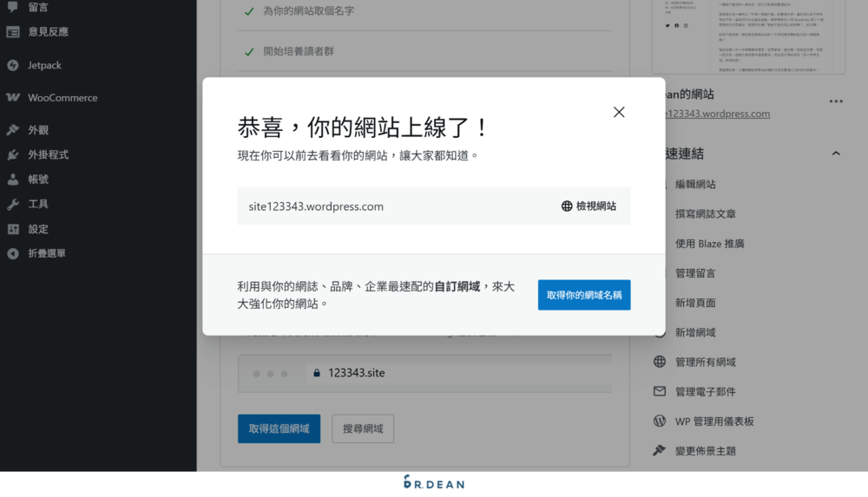Click the 帳號 person icon

[x=13, y=180]
